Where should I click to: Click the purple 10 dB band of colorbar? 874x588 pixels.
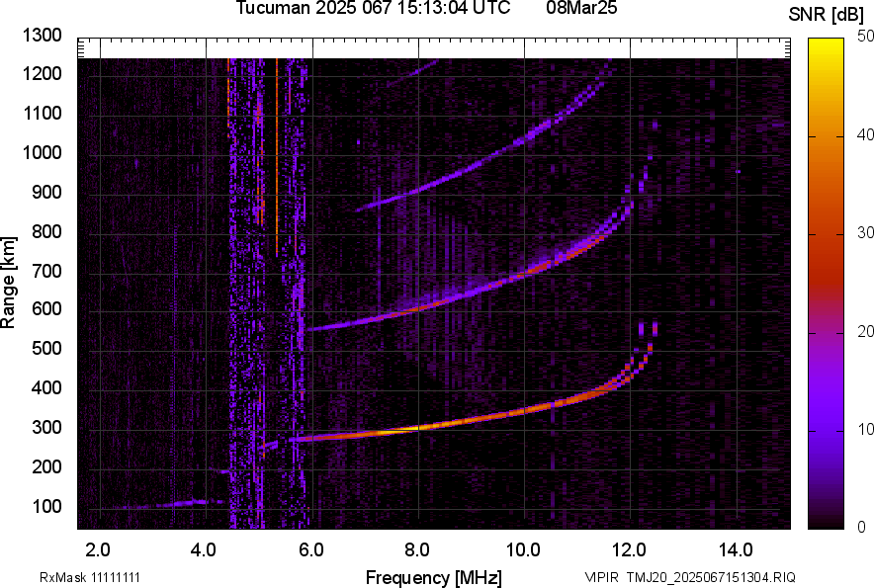point(826,431)
